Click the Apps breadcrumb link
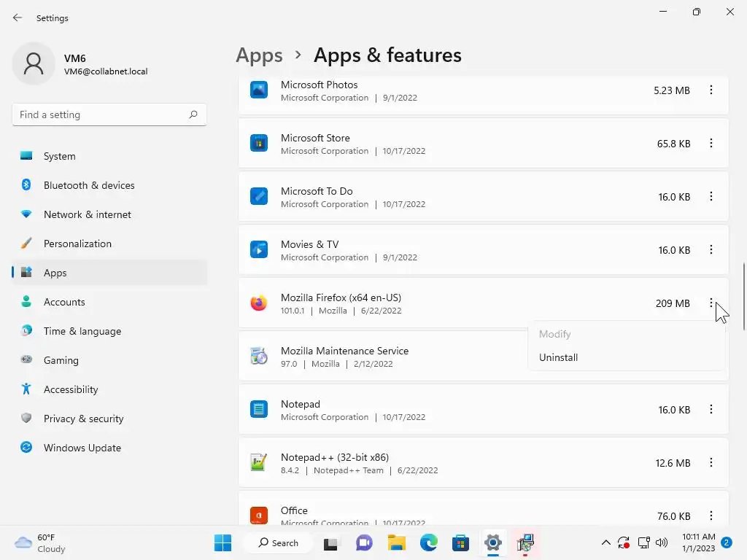Image resolution: width=747 pixels, height=560 pixels. coord(259,55)
